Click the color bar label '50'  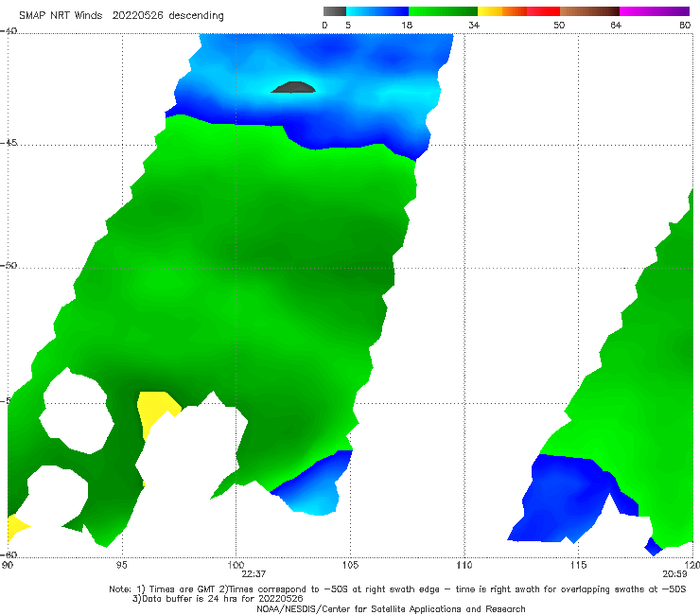[559, 25]
